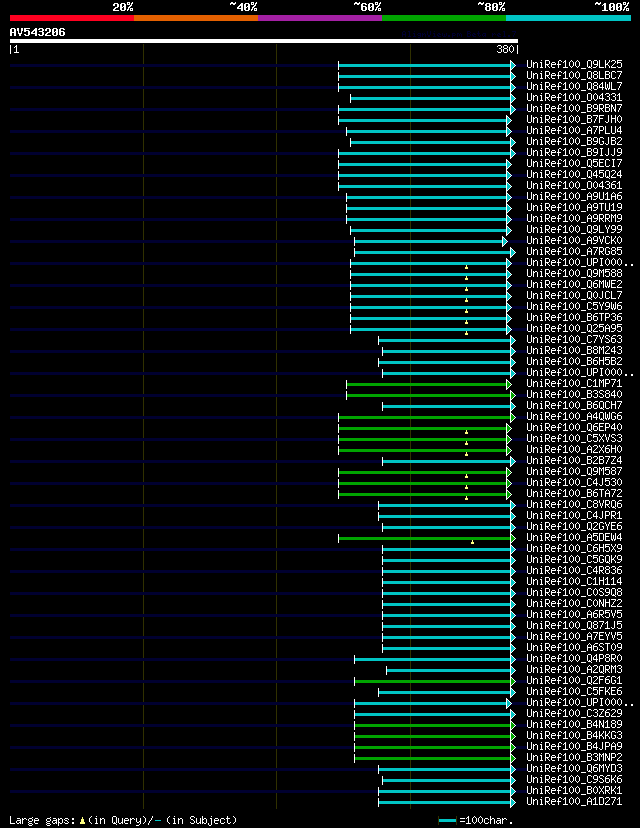
Task: Choose the UniRef100_C1MP71 hit label
Action: tap(574, 383)
